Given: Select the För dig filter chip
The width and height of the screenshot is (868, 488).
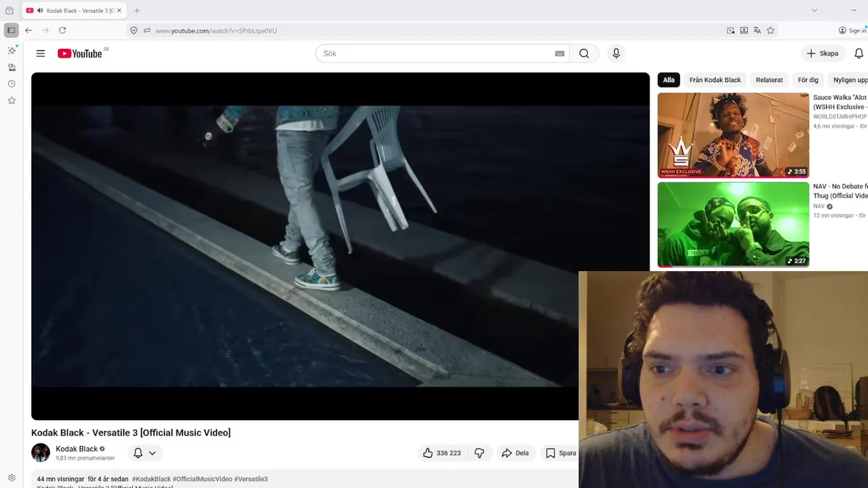Looking at the screenshot, I should click(808, 80).
